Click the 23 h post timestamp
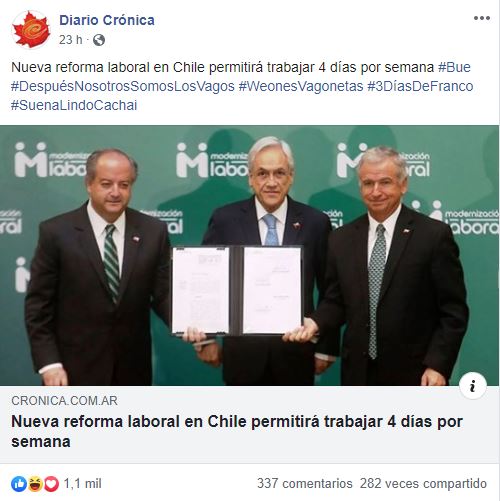500x501 pixels. [x=70, y=40]
